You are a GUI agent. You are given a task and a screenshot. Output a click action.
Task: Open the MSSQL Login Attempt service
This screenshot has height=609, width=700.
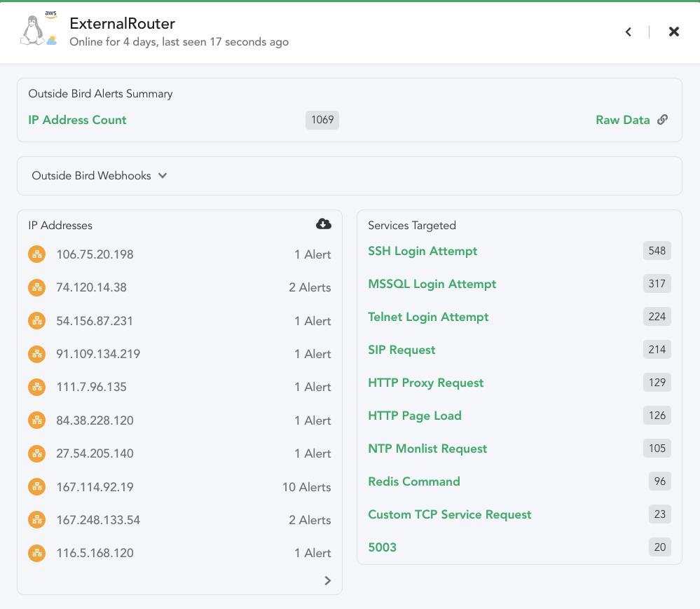point(432,284)
